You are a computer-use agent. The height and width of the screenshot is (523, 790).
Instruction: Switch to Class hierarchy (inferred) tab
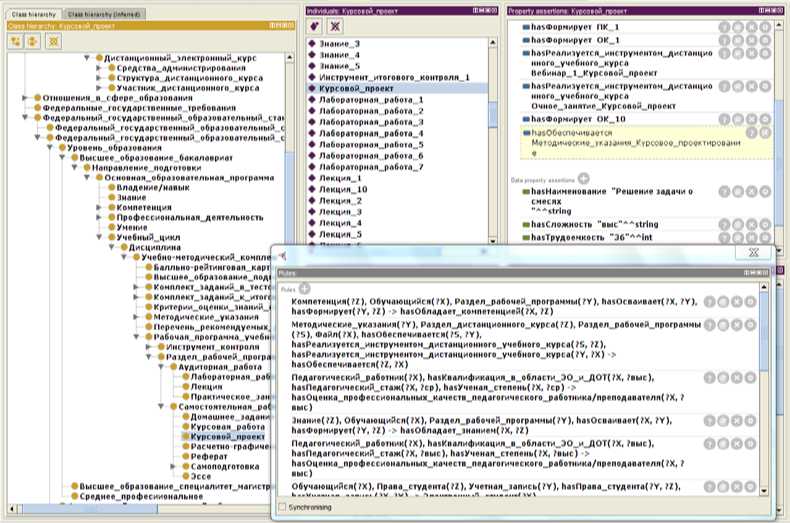pyautogui.click(x=103, y=15)
